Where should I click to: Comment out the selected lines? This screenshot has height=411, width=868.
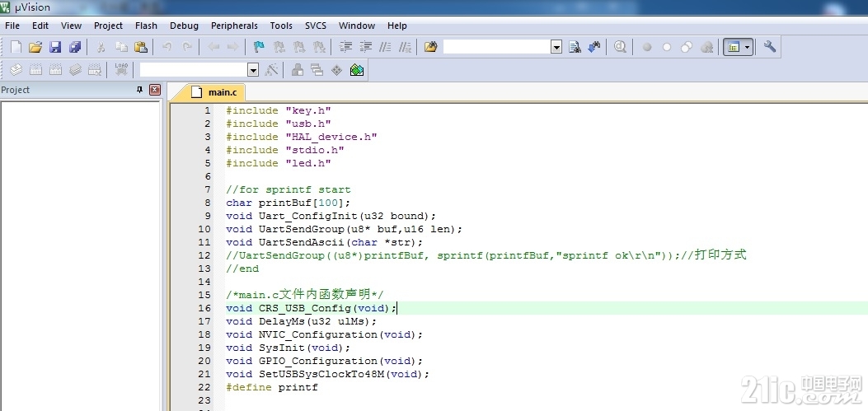[385, 47]
